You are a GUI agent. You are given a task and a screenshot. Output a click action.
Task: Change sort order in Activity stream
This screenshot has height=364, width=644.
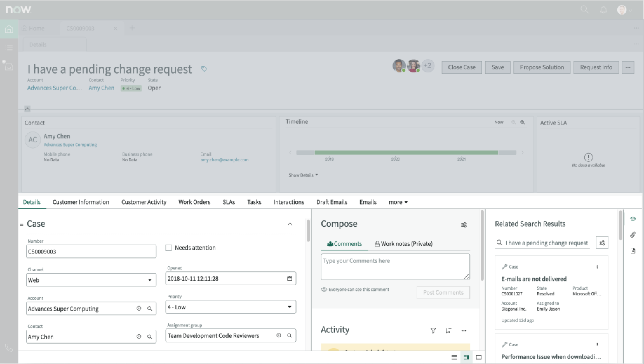click(x=449, y=330)
